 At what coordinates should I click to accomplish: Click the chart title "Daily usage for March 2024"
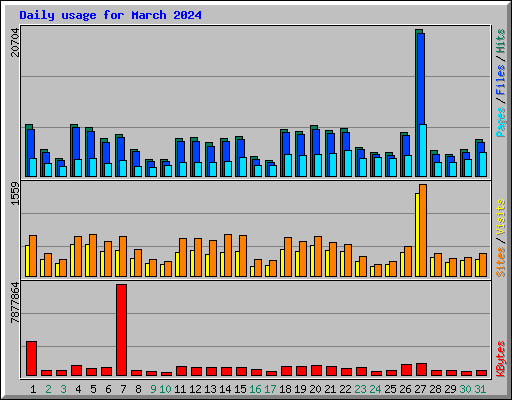pos(110,15)
